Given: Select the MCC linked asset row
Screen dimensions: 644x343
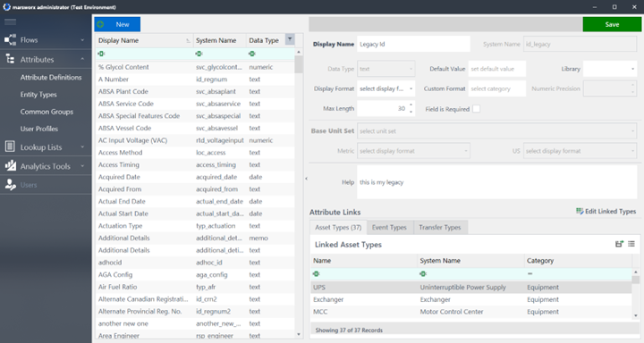Looking at the screenshot, I should 471,312.
